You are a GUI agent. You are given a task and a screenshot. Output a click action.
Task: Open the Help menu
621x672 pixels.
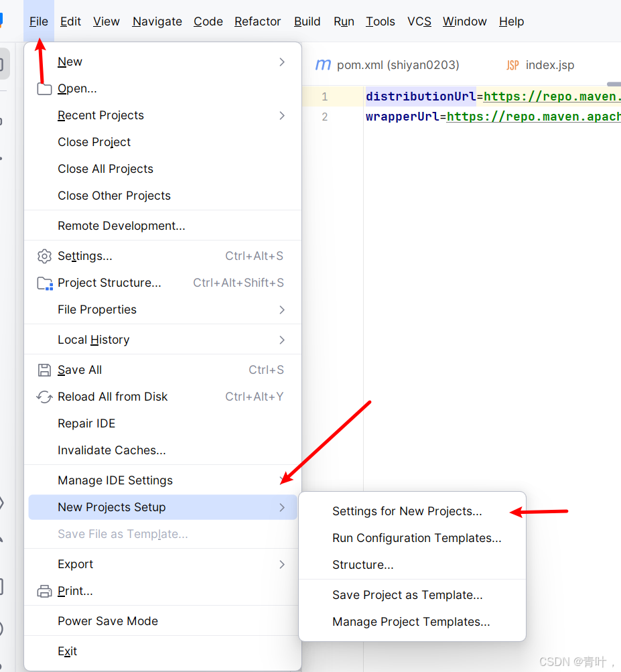point(511,21)
